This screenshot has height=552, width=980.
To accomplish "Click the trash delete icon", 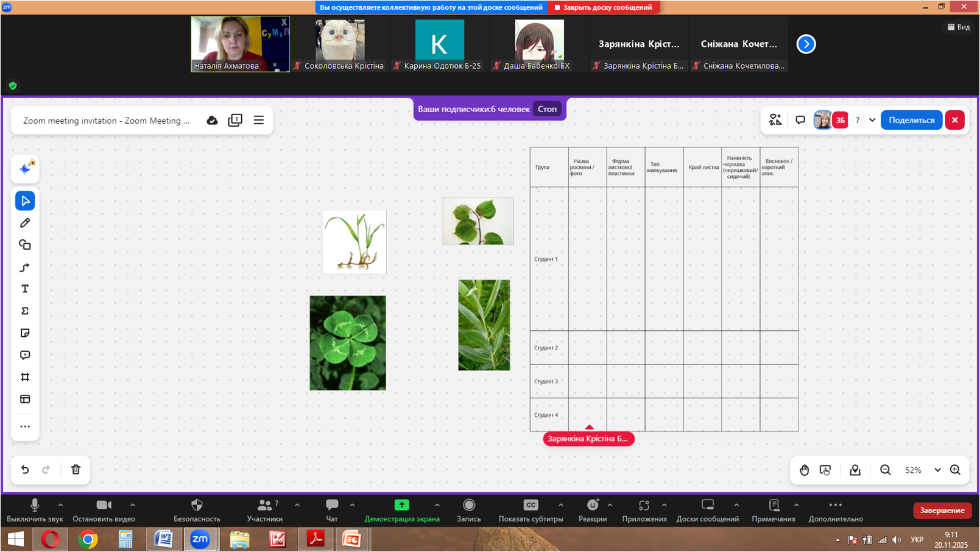I will click(x=76, y=470).
